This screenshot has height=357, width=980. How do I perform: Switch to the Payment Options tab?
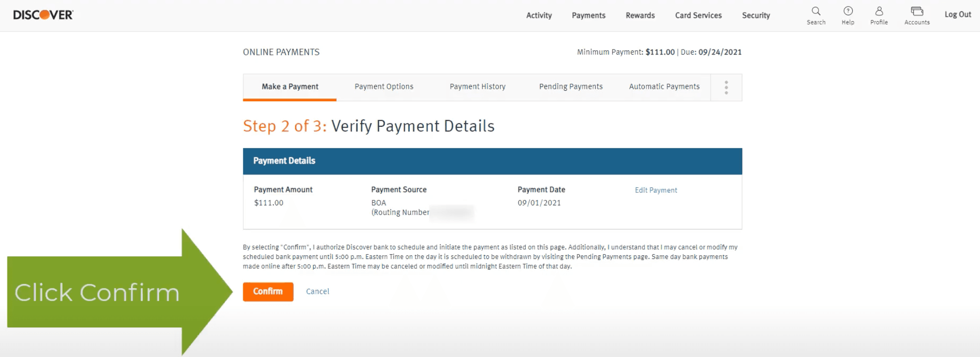(x=384, y=86)
